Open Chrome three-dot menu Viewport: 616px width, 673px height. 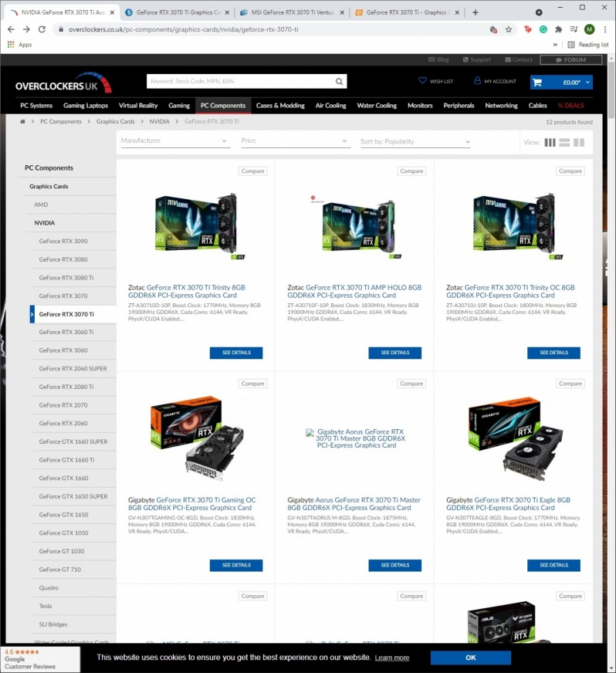click(605, 29)
